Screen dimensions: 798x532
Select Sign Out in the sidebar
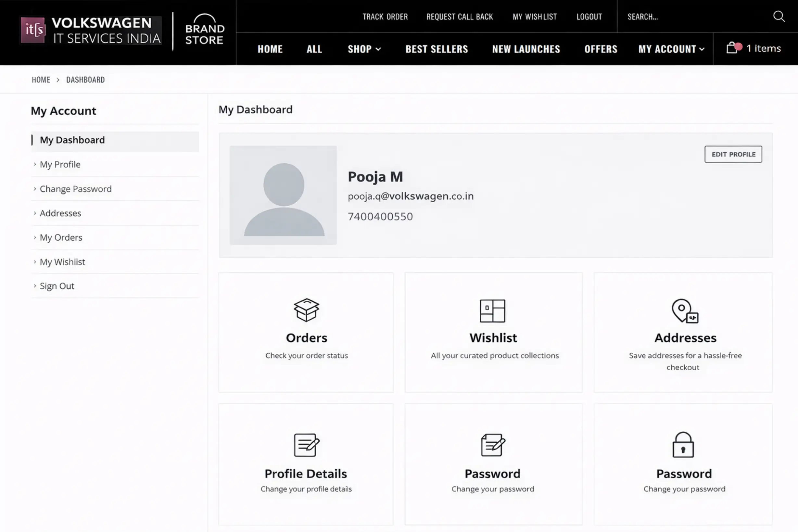tap(57, 286)
